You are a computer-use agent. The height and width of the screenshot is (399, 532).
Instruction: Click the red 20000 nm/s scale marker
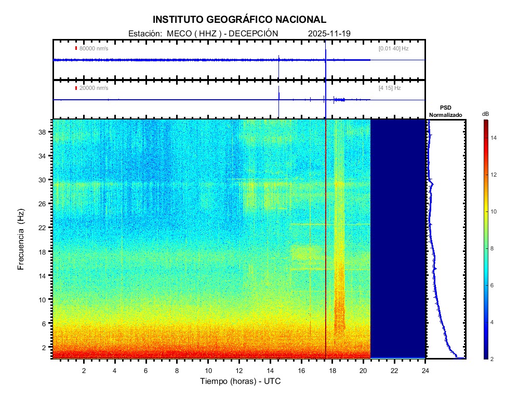[76, 88]
